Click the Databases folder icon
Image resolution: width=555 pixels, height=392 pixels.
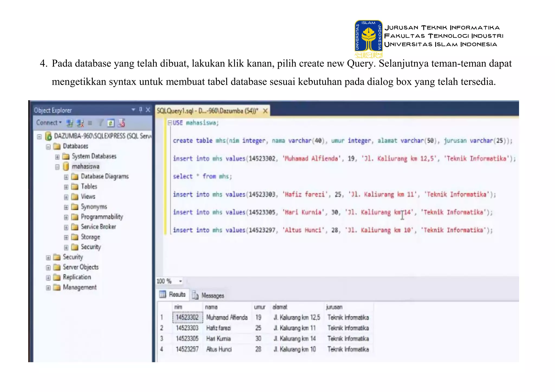[57, 146]
